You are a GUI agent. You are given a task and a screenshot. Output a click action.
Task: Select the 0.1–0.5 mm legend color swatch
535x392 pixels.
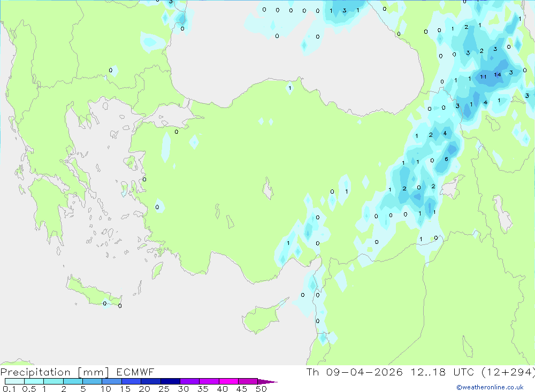[14, 381]
